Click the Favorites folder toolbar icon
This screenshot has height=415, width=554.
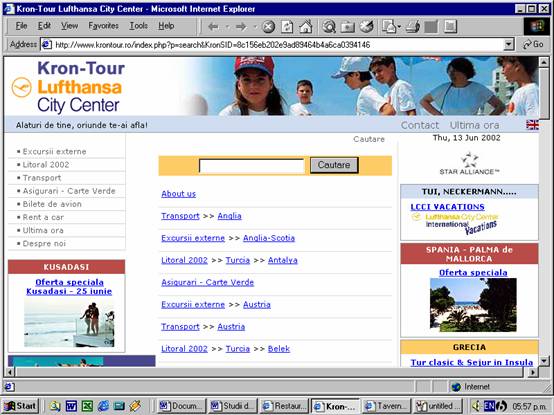click(348, 26)
